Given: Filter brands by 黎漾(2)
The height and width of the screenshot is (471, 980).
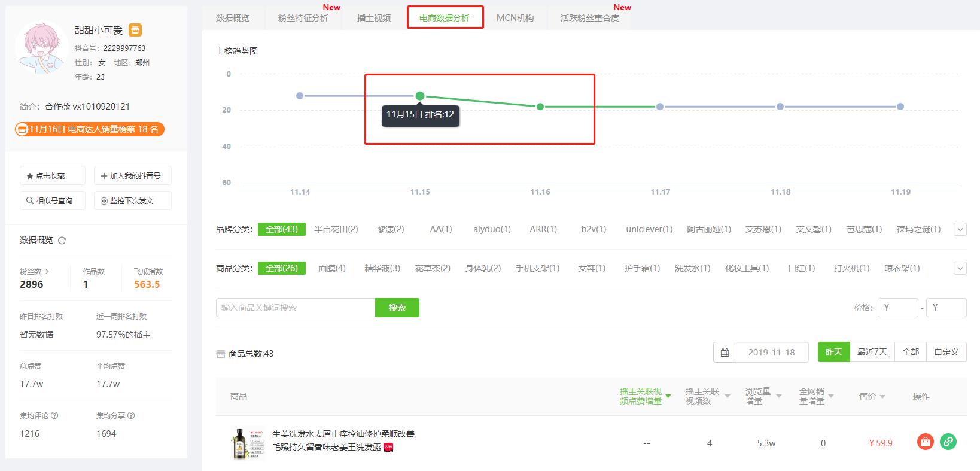Looking at the screenshot, I should 391,229.
